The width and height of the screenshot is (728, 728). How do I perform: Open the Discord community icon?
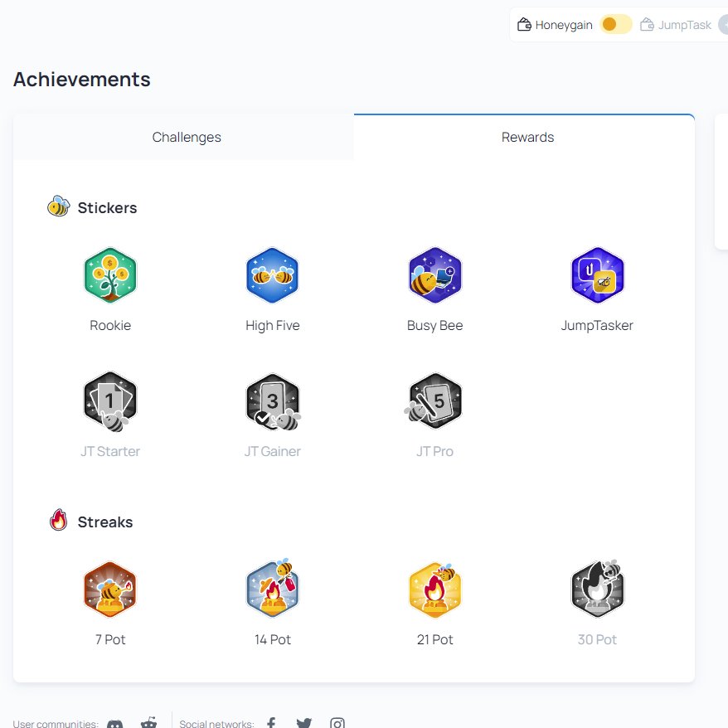point(114,723)
